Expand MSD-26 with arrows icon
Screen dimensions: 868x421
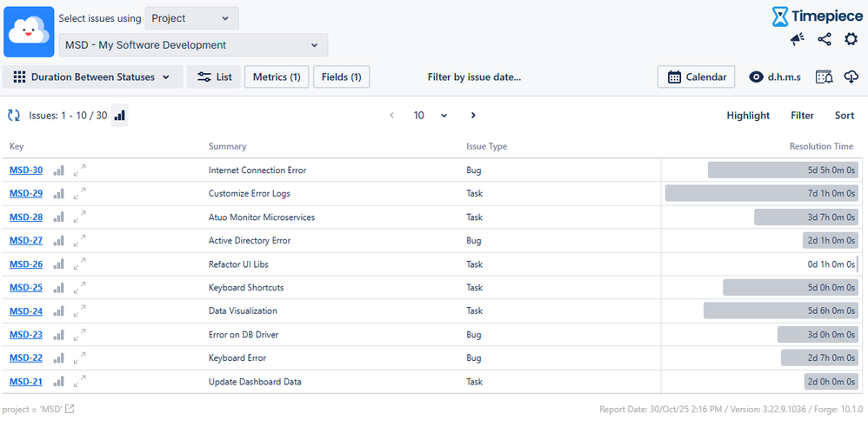tap(80, 264)
